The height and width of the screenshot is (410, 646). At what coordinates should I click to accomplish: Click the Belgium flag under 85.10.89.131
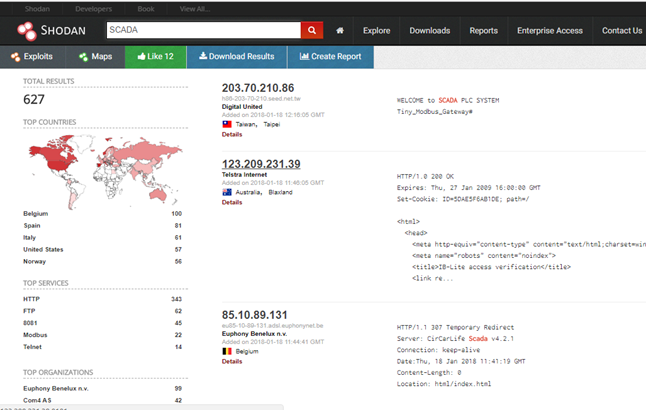pyautogui.click(x=227, y=353)
